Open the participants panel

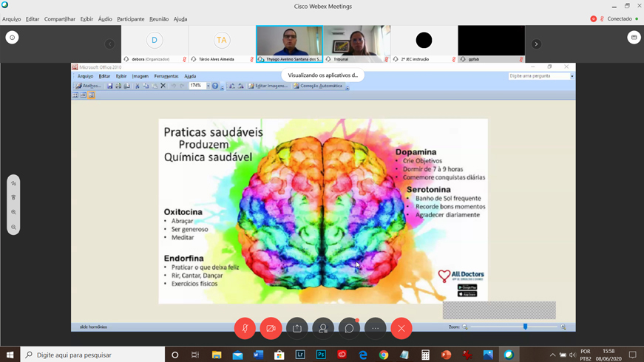(x=323, y=328)
